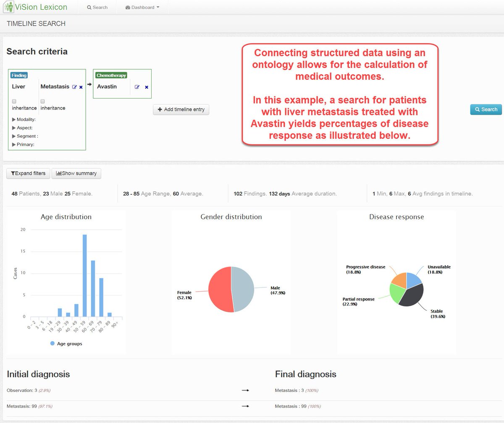Click Expand filters button
504x423 pixels.
(x=29, y=173)
